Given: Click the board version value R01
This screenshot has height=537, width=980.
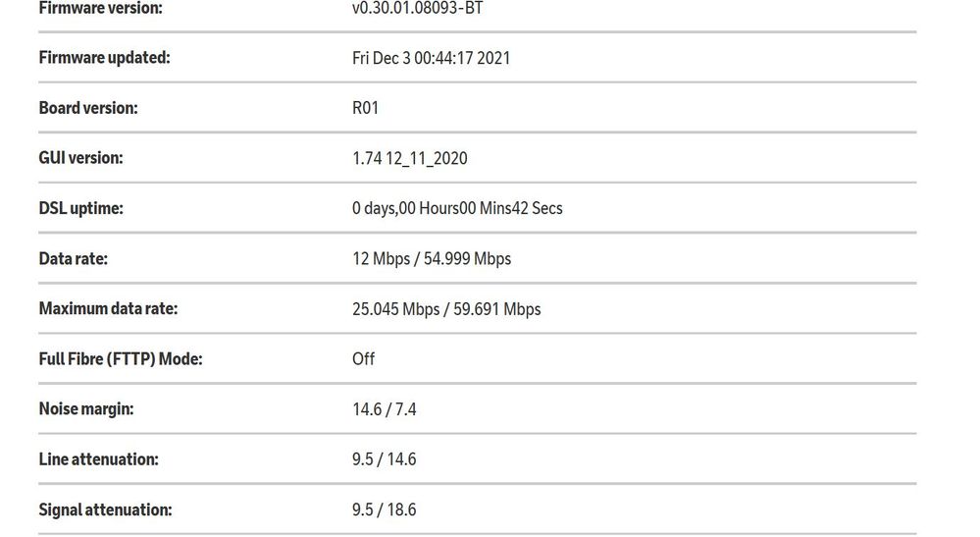Looking at the screenshot, I should pos(365,108).
